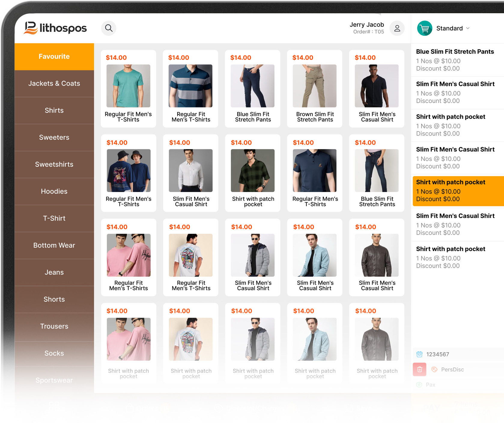Open the Sportswear category
This screenshot has width=504, height=437.
click(54, 380)
